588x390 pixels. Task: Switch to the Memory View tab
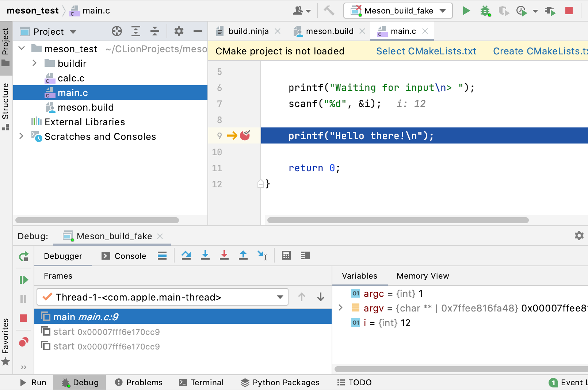point(422,276)
